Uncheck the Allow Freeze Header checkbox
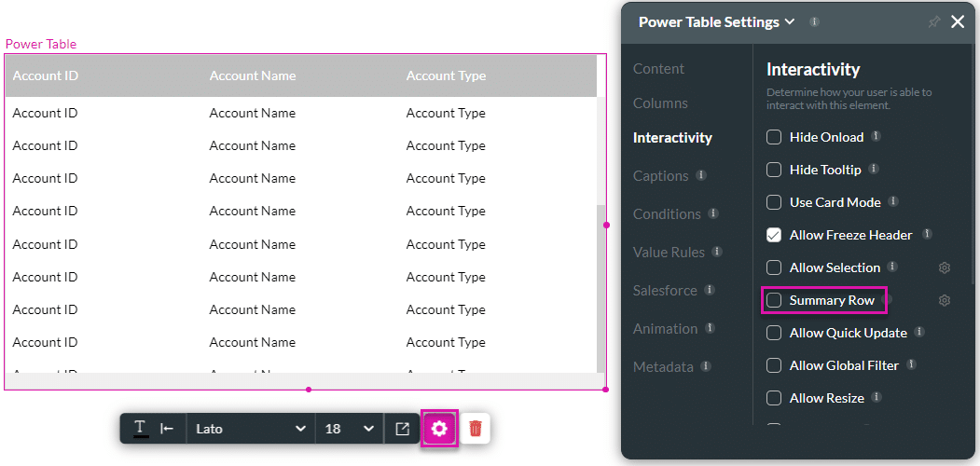 (774, 236)
